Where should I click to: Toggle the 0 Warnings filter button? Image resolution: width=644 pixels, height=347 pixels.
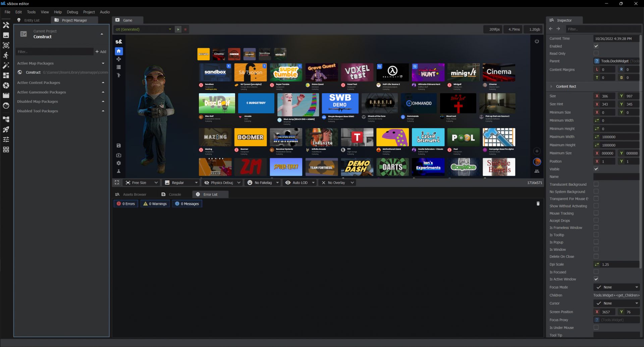[x=155, y=204]
